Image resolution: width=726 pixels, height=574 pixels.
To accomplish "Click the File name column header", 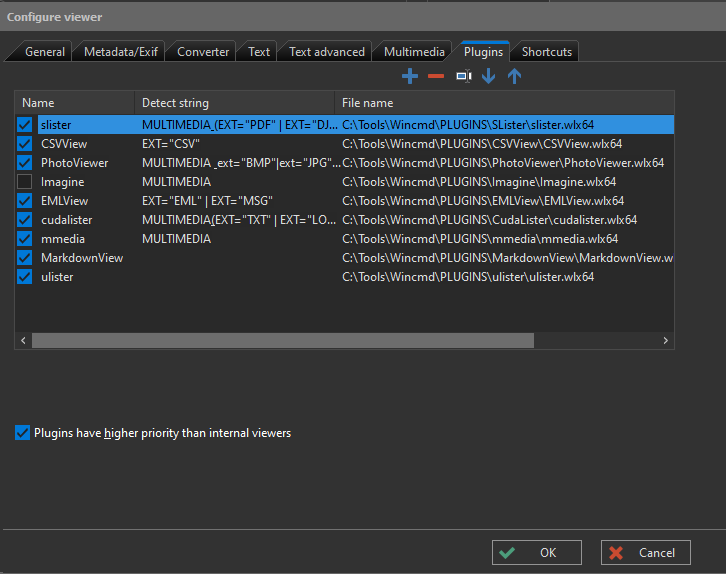I will pyautogui.click(x=504, y=103).
